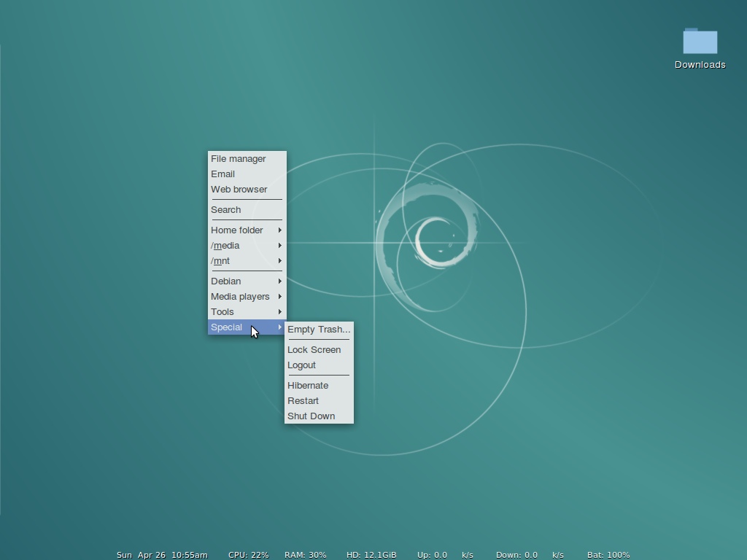Select Hibernate option
Screen dimensions: 747x560
(319, 386)
